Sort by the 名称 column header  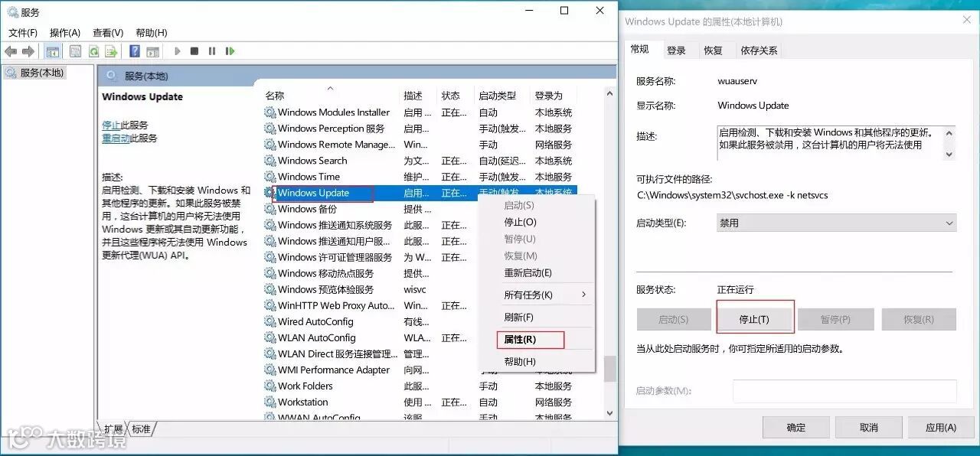coord(330,96)
